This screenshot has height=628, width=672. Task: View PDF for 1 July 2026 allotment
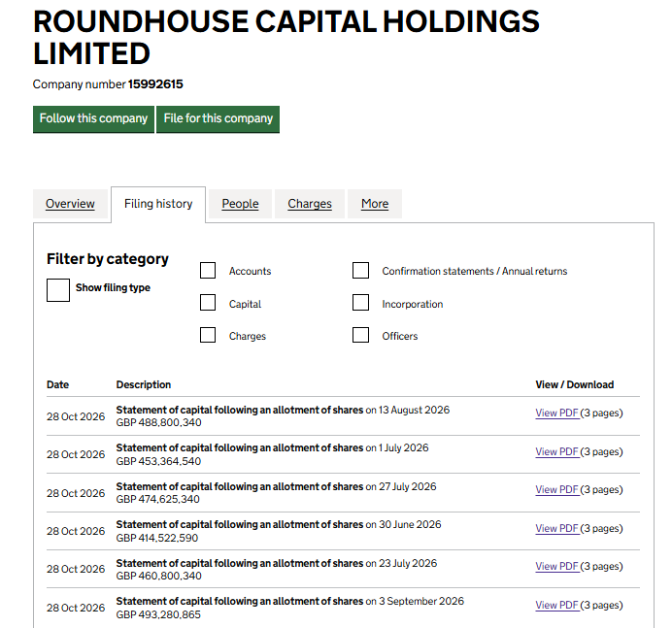point(556,451)
